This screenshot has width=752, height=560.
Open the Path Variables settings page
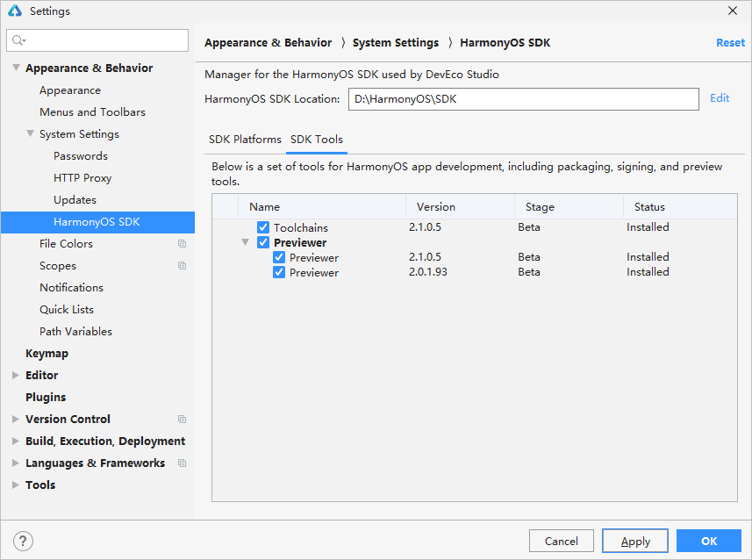75,332
